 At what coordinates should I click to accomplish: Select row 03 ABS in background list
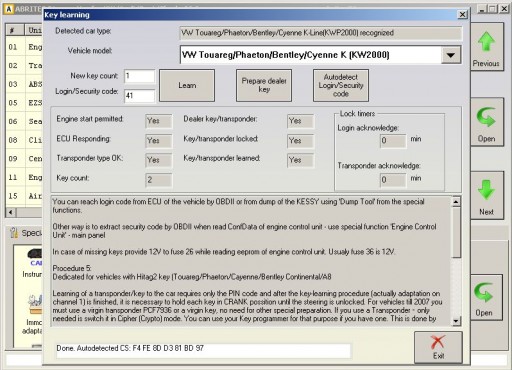click(x=25, y=84)
